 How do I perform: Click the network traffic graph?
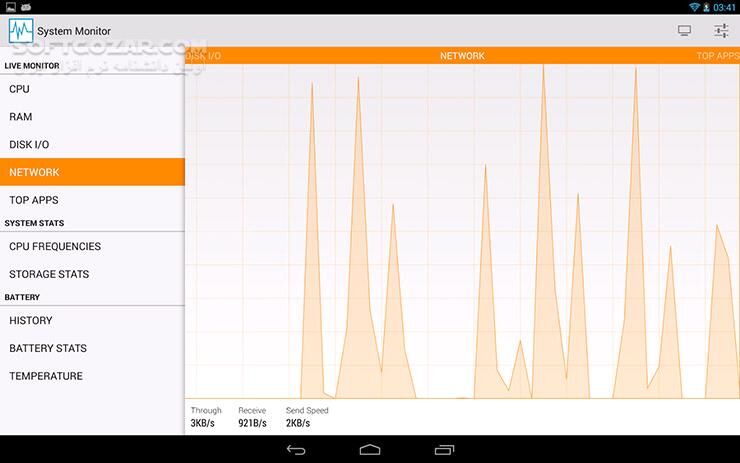pos(462,231)
